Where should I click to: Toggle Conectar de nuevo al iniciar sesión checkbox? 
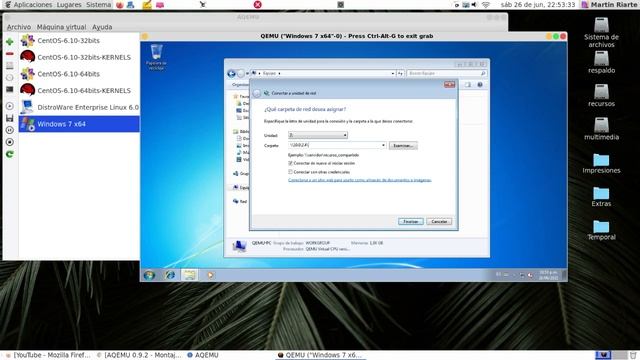291,163
